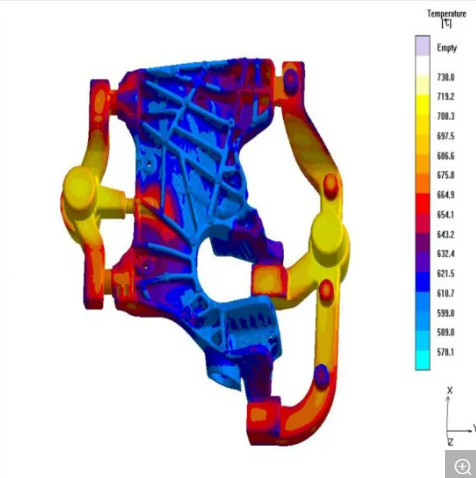Select the 664.9 legend value
The image size is (476, 478).
coord(446,195)
